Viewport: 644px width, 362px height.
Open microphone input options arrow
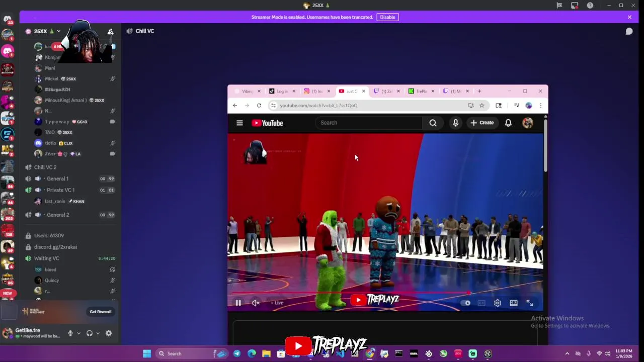(78, 333)
